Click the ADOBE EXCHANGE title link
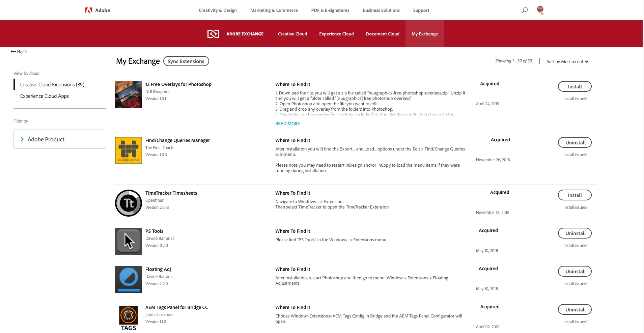The image size is (644, 333). point(245,34)
